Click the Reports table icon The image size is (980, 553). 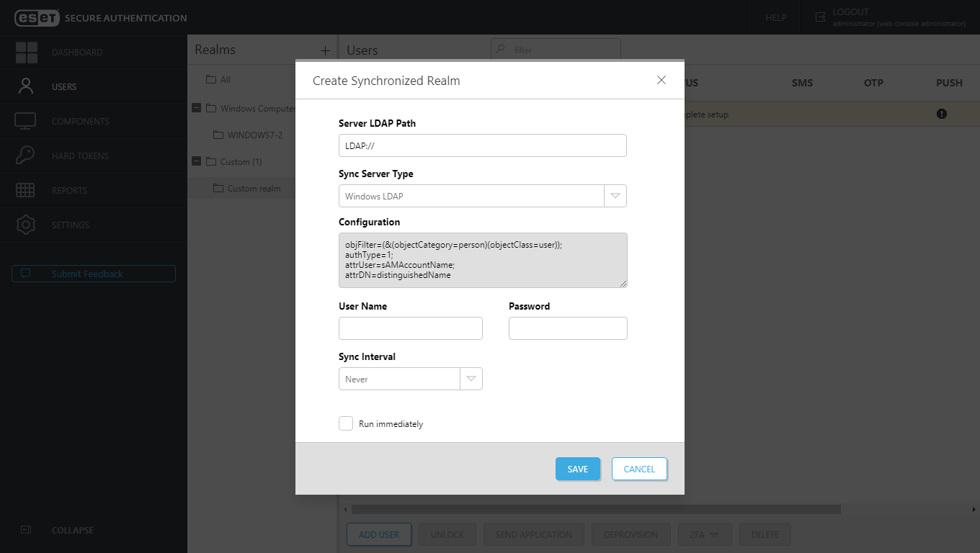(26, 190)
